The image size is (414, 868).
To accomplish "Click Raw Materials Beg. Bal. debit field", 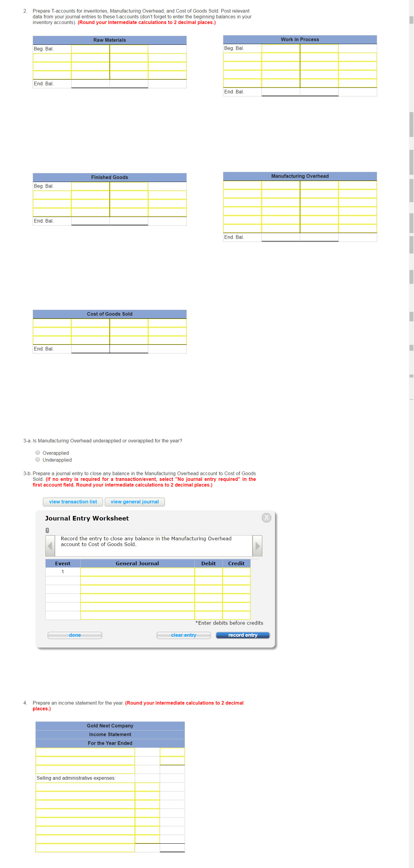I will (90, 49).
